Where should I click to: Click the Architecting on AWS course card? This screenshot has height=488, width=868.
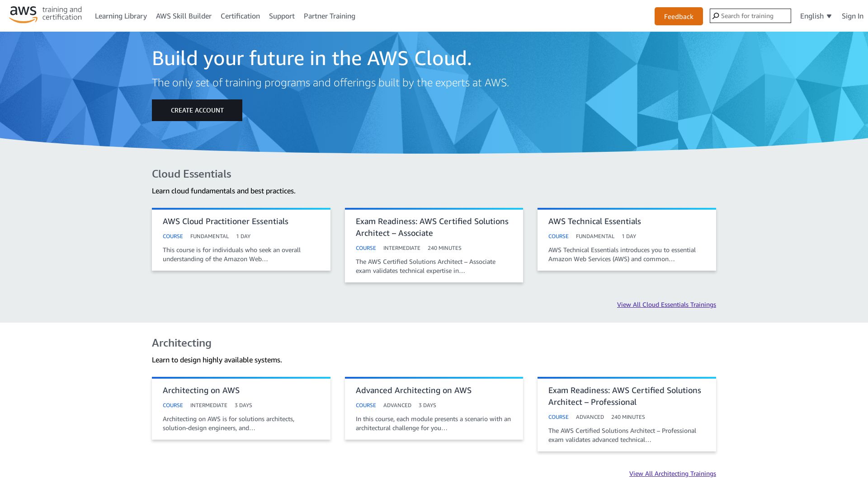point(241,408)
